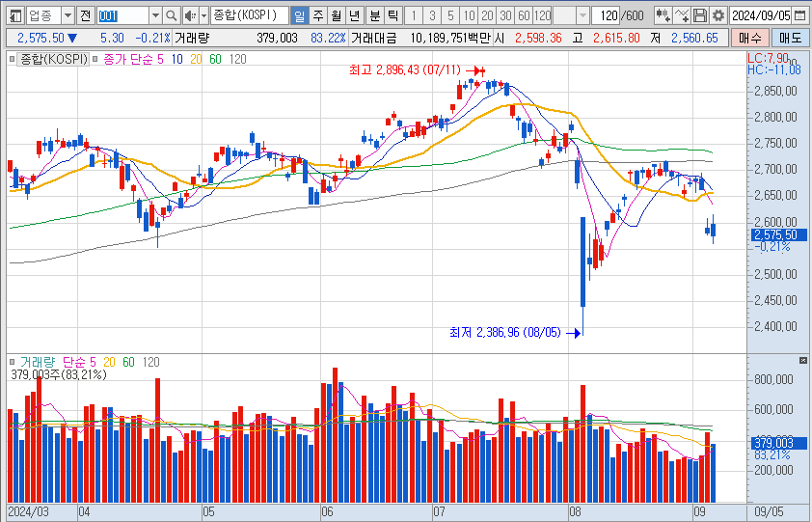
Task: Click the gray 120 price MA label
Action: (237, 59)
